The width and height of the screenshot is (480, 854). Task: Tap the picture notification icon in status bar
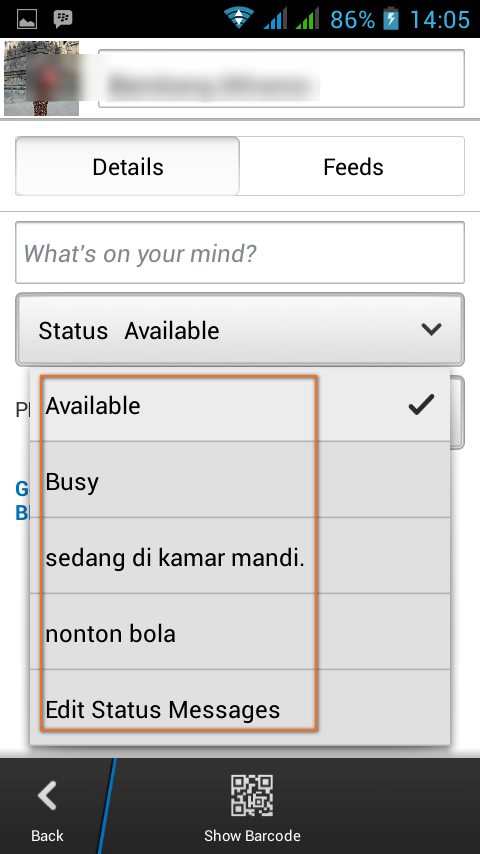[x=26, y=20]
